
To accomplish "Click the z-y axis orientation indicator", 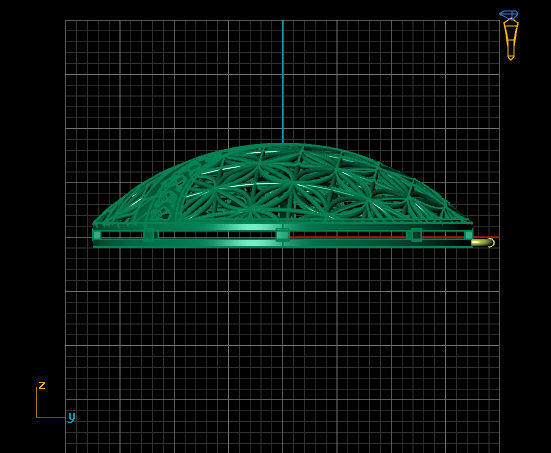I will point(55,401).
